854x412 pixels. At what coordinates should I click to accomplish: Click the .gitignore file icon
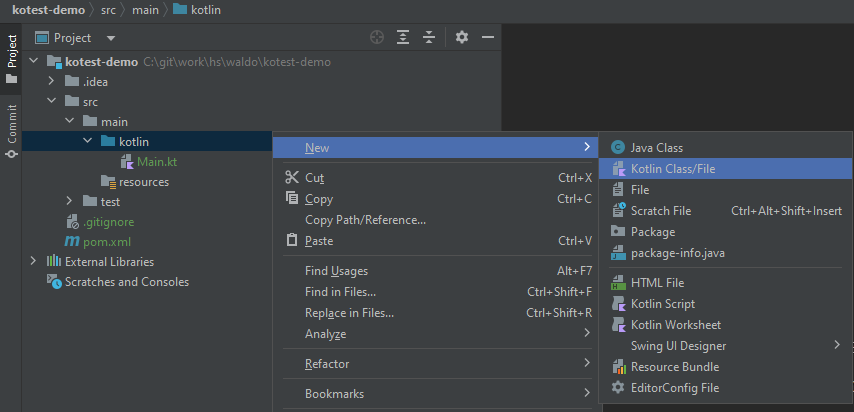[72, 222]
